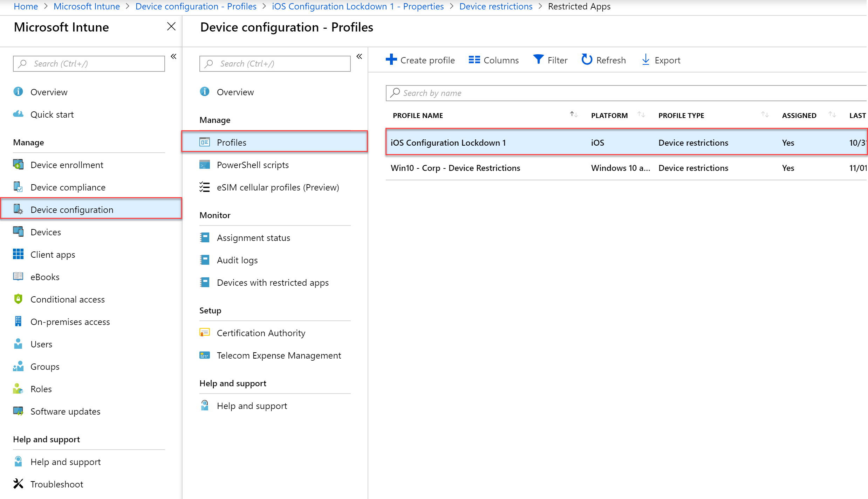
Task: Click the Telecom Expense Management icon
Action: (x=205, y=355)
